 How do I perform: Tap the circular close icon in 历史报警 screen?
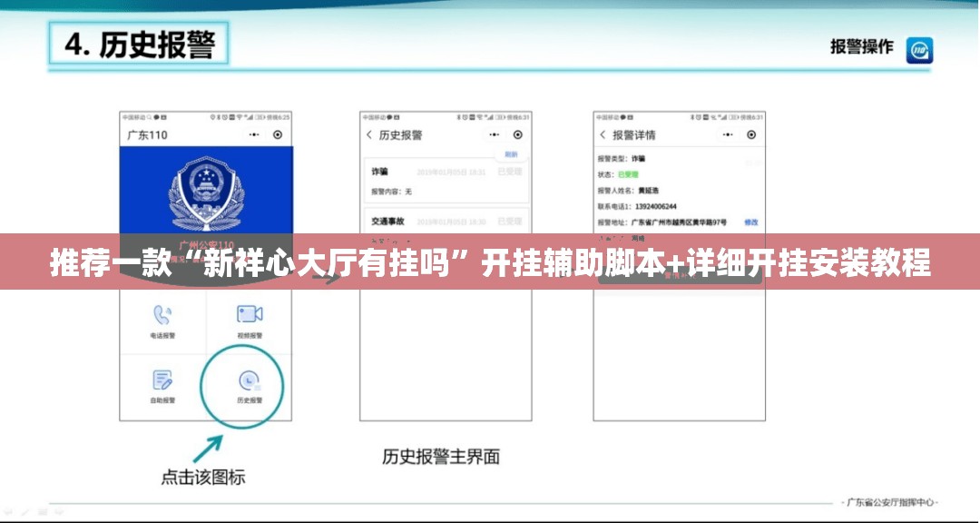click(x=518, y=134)
